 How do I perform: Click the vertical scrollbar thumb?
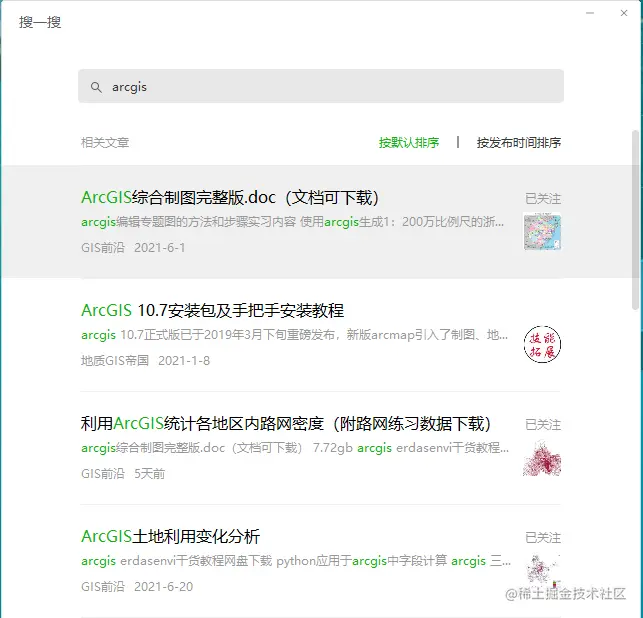tap(635, 220)
